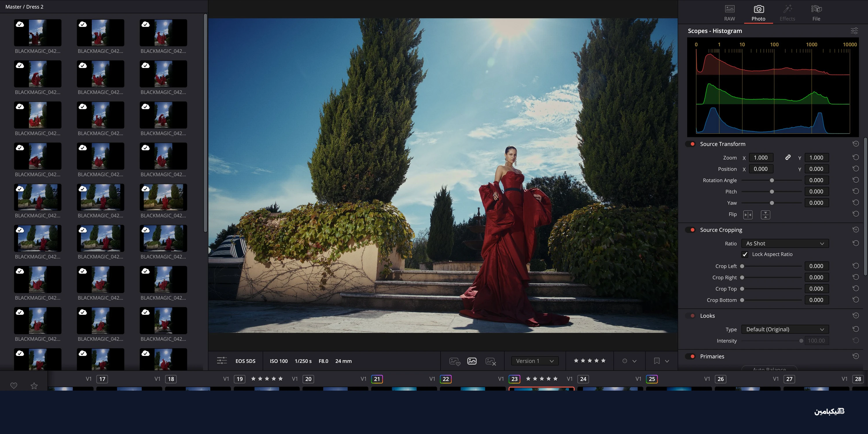Click the Auto Balance button
Screen dimensions: 868x434
(769, 369)
